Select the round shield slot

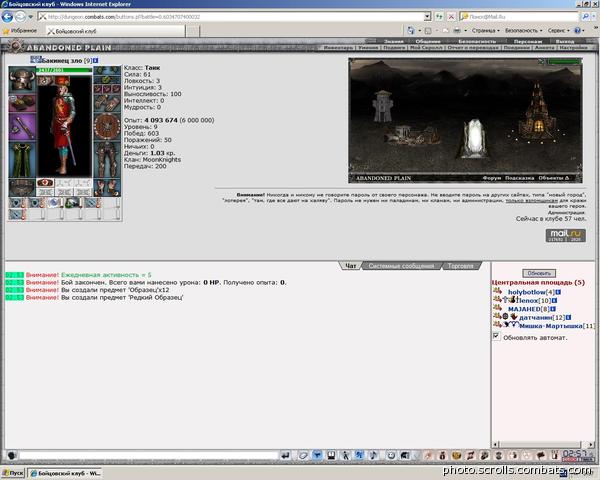(x=107, y=126)
